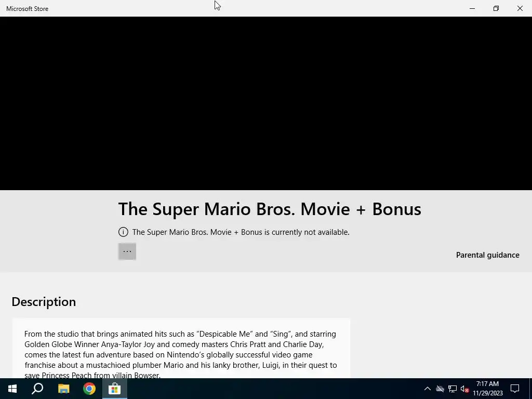Viewport: 532px width, 399px height.
Task: Click the OneDrive cloud tray icon
Action: coord(440,389)
